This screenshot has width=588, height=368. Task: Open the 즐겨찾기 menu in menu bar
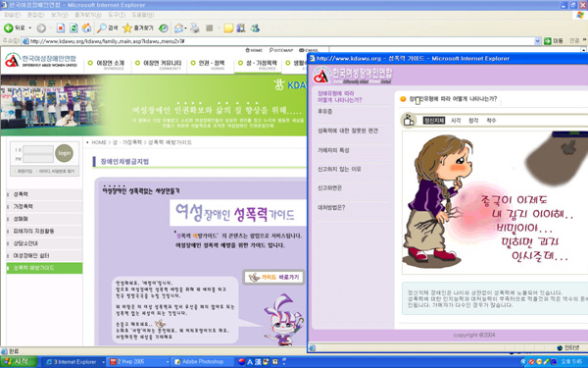88,15
